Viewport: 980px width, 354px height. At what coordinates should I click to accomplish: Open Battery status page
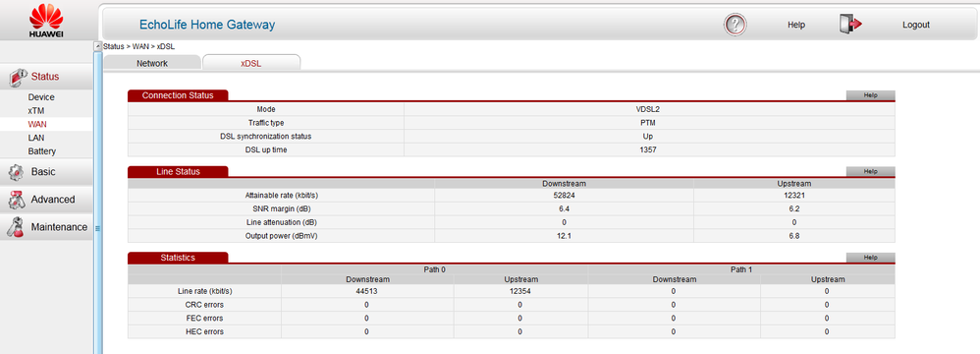[x=42, y=151]
